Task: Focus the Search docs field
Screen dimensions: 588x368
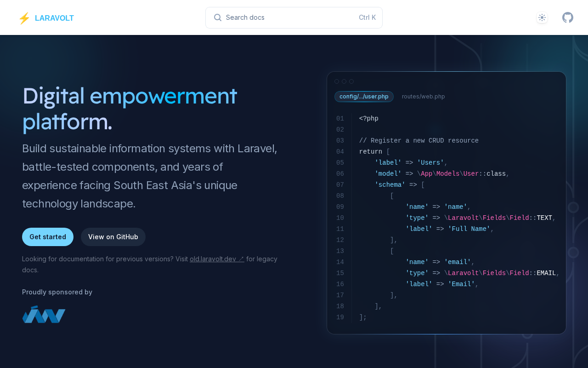Action: tap(294, 17)
